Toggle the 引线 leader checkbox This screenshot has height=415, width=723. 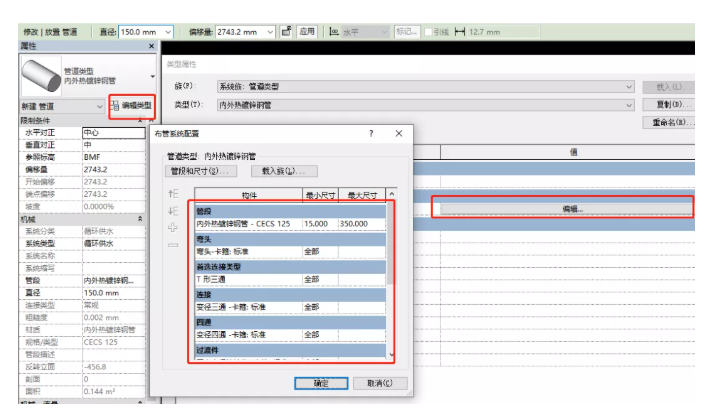[428, 32]
